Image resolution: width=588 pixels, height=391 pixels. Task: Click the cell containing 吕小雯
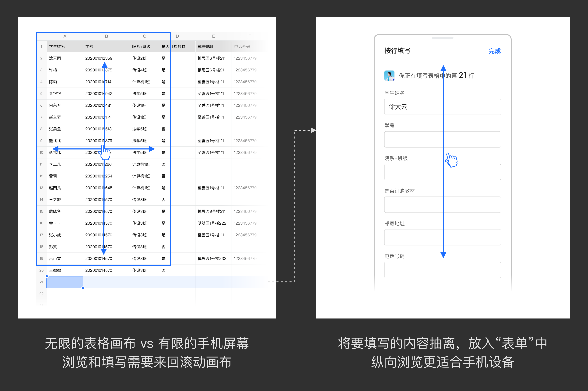click(65, 259)
